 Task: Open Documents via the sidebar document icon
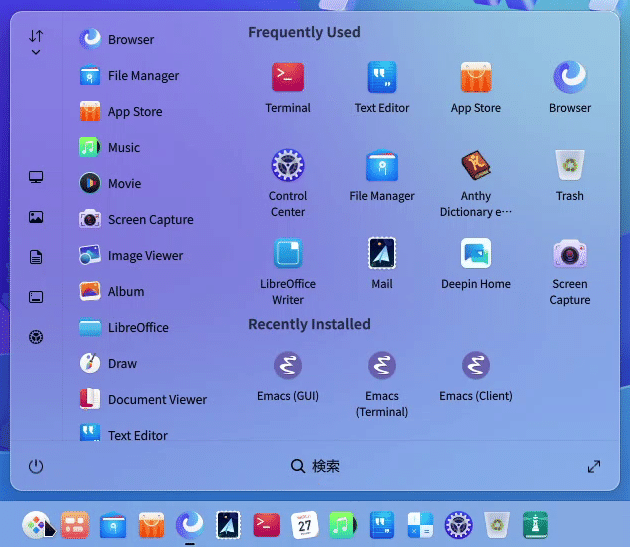pyautogui.click(x=36, y=257)
